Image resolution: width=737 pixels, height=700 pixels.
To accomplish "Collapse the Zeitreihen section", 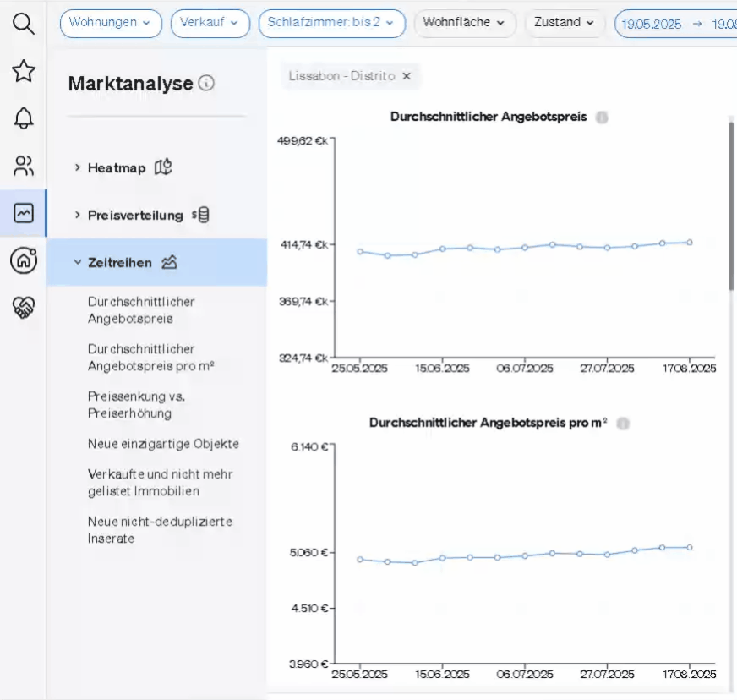I will (x=120, y=262).
